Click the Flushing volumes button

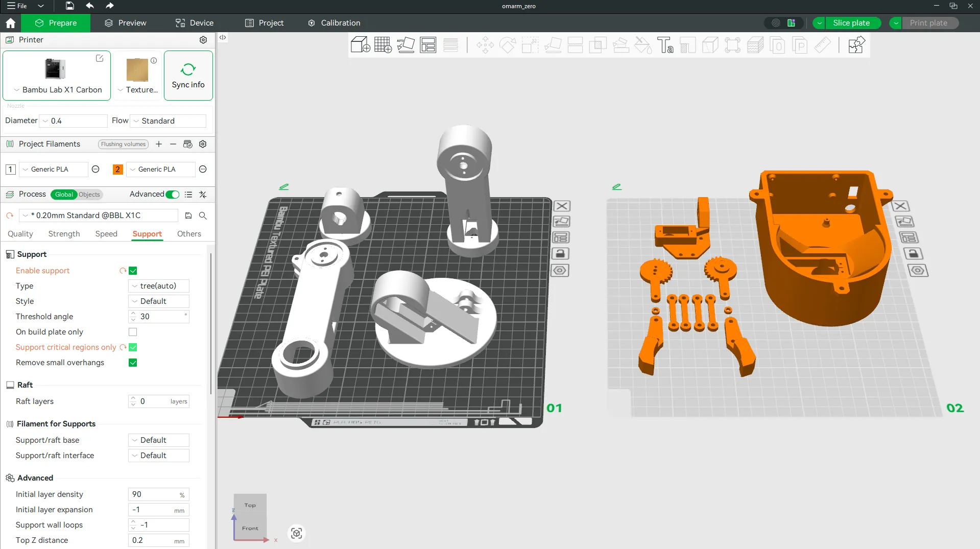pyautogui.click(x=123, y=144)
